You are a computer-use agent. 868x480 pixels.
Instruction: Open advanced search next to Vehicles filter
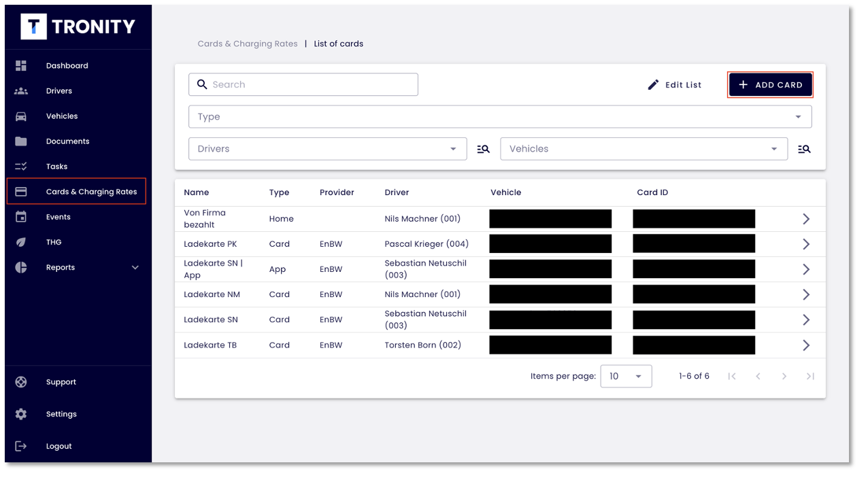pos(804,149)
